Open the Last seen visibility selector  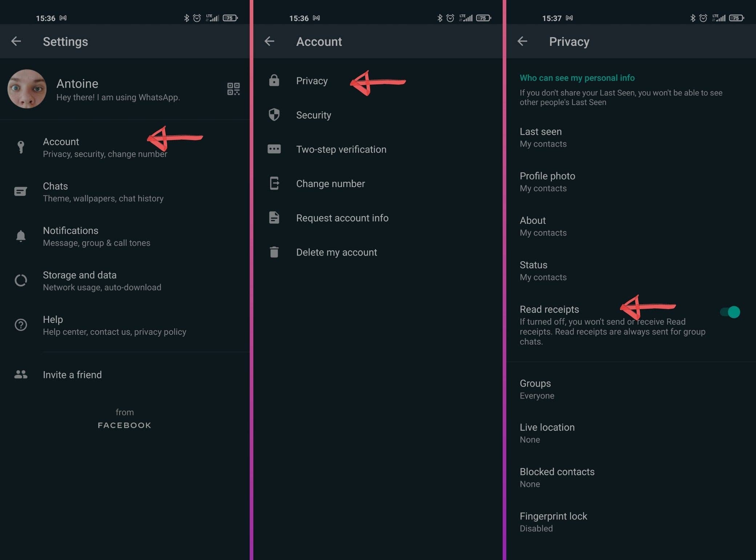pos(541,137)
